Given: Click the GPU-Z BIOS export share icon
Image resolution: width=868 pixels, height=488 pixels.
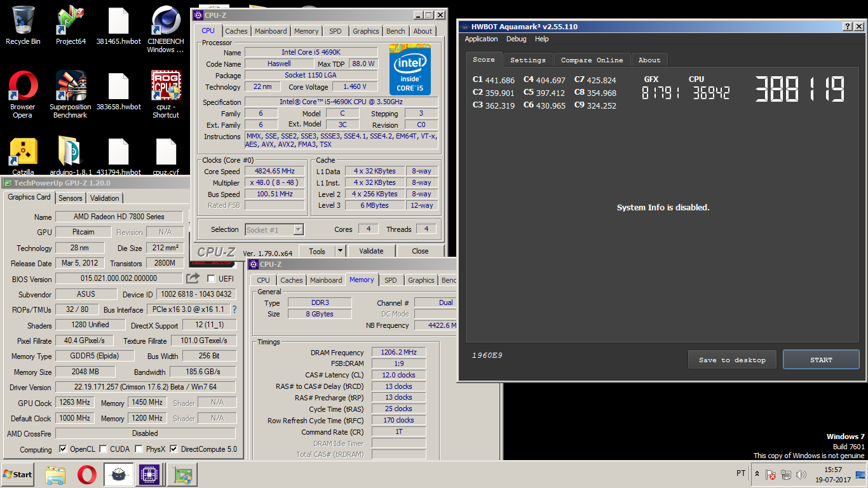Looking at the screenshot, I should [x=193, y=278].
